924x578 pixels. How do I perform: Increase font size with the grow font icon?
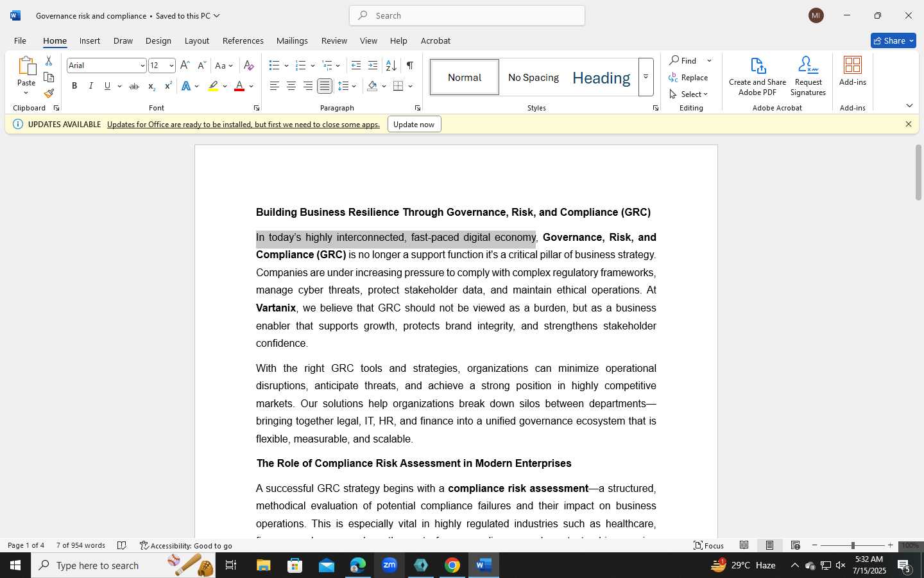click(185, 66)
